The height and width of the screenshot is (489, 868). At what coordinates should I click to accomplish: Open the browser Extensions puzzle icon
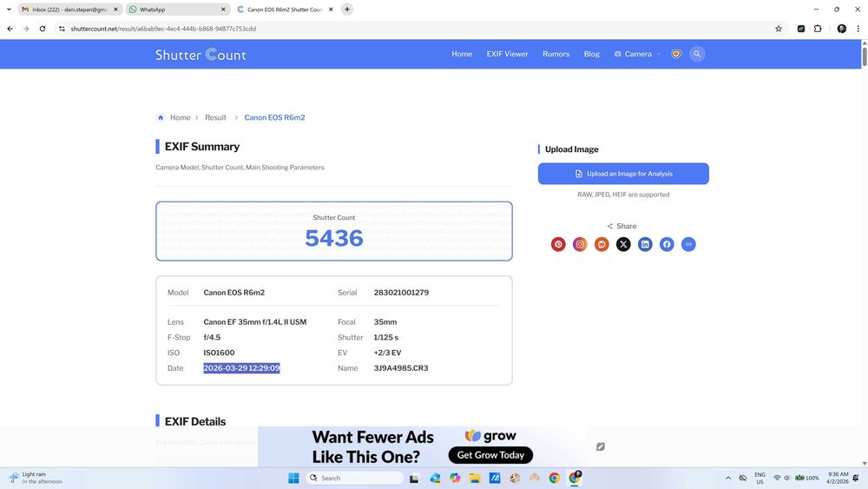point(818,29)
